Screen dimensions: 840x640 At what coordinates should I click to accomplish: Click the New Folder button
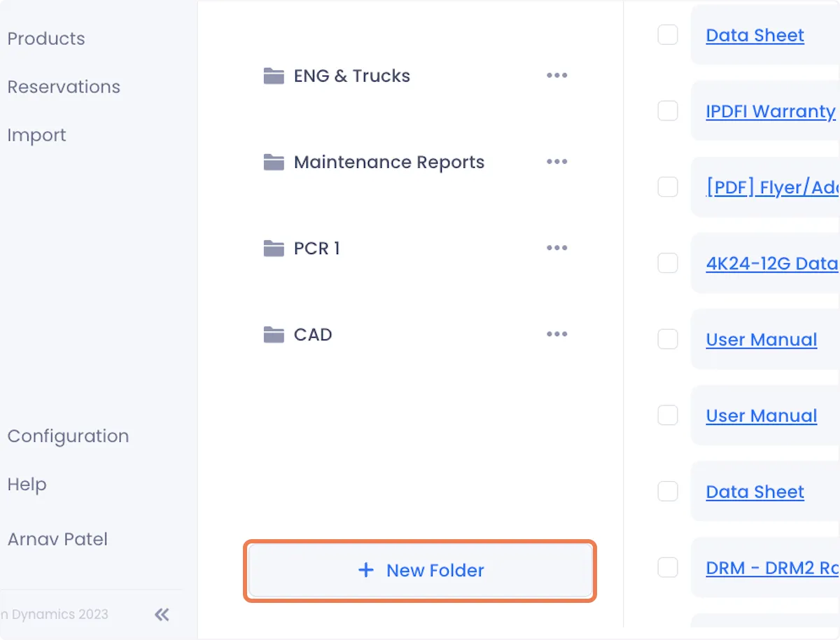click(420, 571)
